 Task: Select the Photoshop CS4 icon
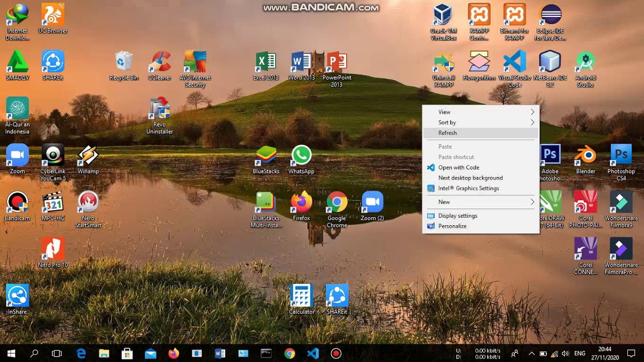click(x=621, y=162)
